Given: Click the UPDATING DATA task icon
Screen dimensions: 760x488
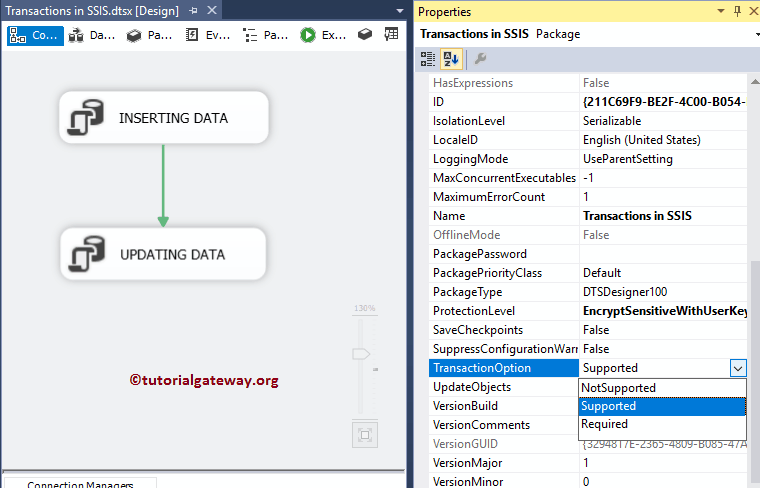Looking at the screenshot, I should point(86,254).
